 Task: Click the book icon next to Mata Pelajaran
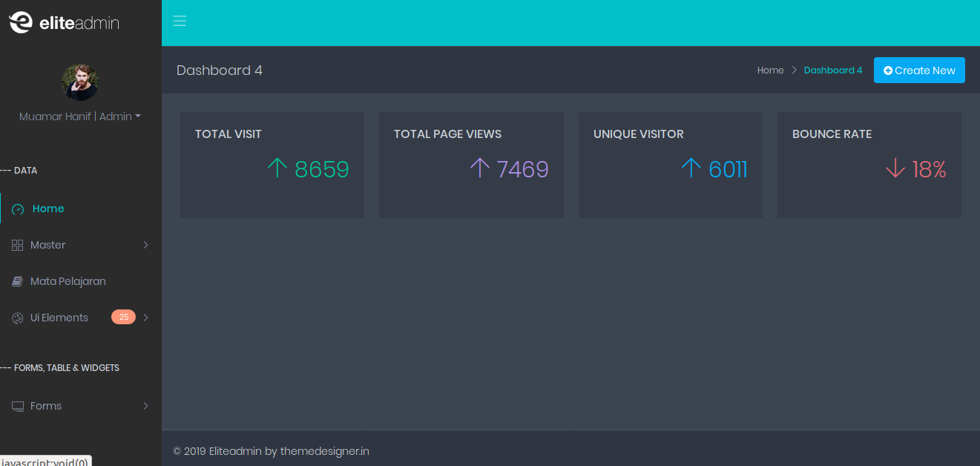click(x=17, y=280)
